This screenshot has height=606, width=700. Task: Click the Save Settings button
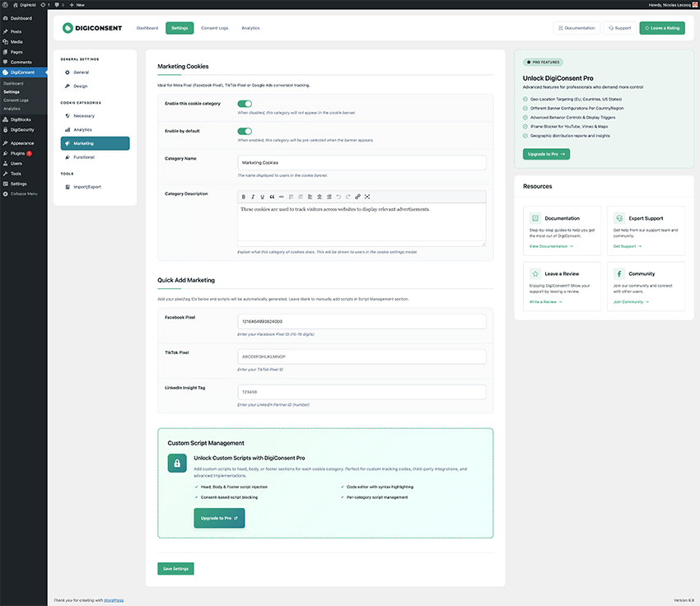(175, 569)
